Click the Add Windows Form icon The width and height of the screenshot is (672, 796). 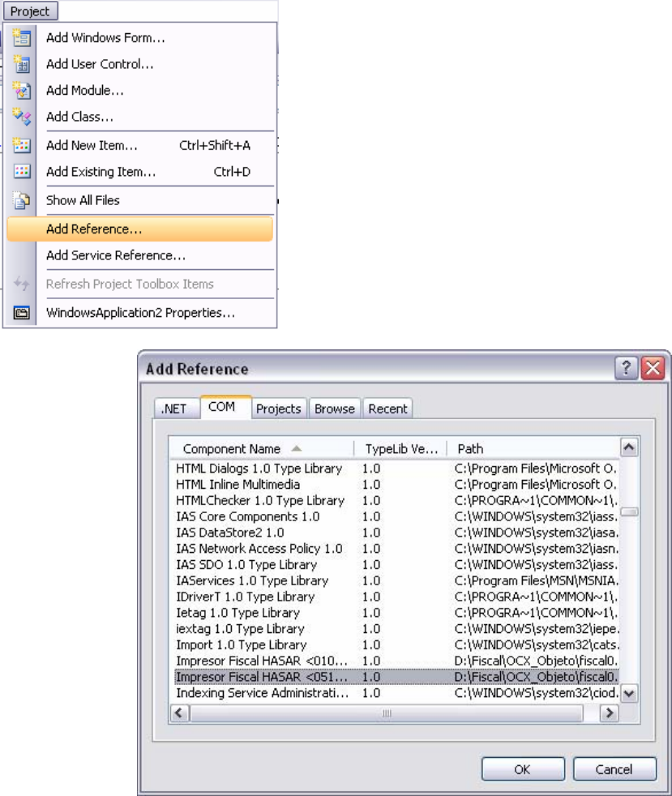pos(21,38)
